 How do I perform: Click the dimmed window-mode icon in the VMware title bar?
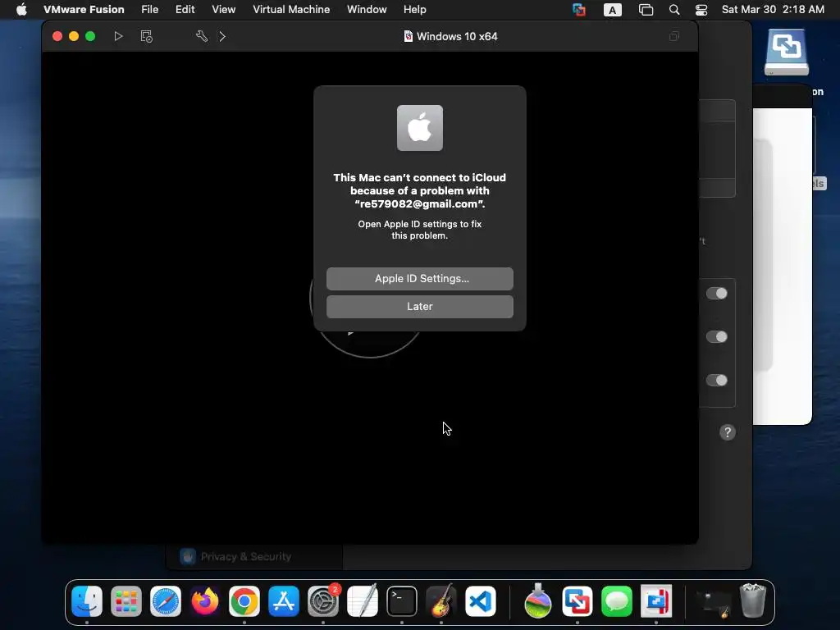tap(674, 36)
